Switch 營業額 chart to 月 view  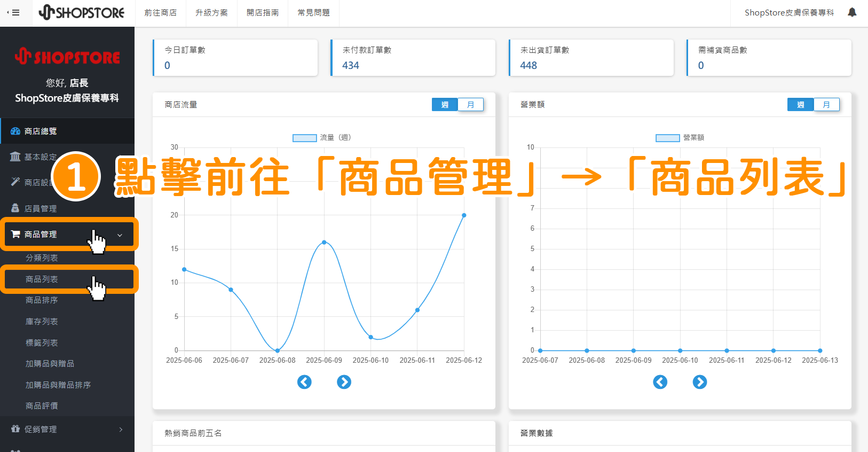tap(827, 105)
